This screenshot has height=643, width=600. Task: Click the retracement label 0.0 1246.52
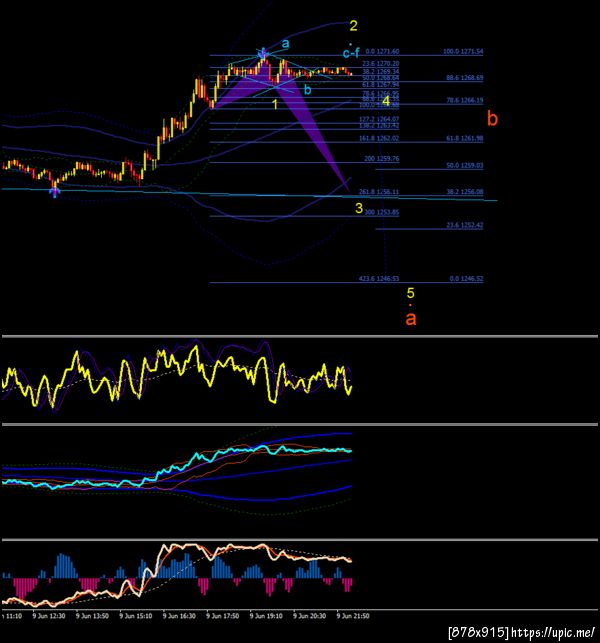click(466, 278)
